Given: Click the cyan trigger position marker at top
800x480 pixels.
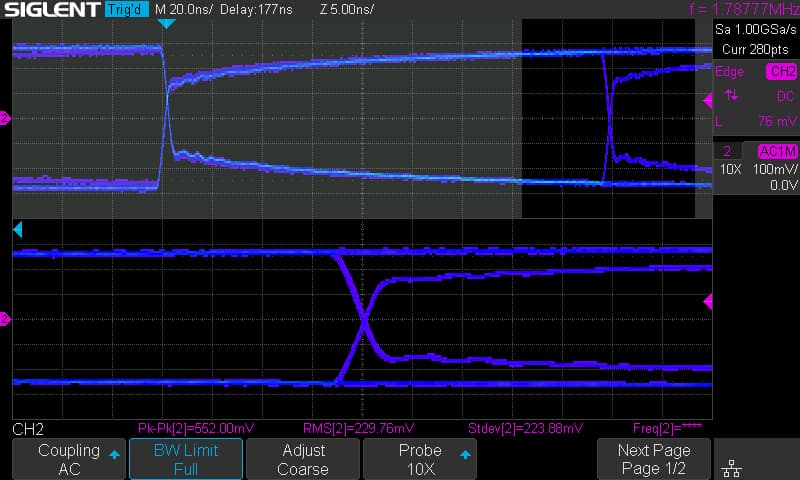Looking at the screenshot, I should tap(167, 24).
